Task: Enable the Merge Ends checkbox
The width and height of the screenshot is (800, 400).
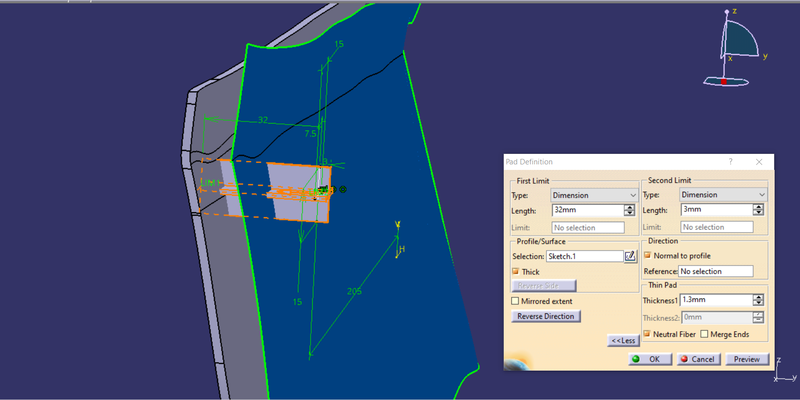Action: pos(705,333)
